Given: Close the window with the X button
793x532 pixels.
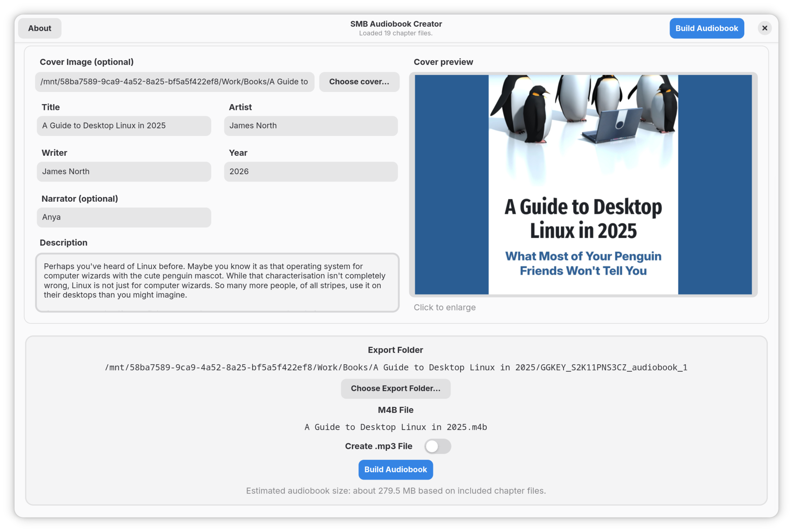Looking at the screenshot, I should (765, 28).
